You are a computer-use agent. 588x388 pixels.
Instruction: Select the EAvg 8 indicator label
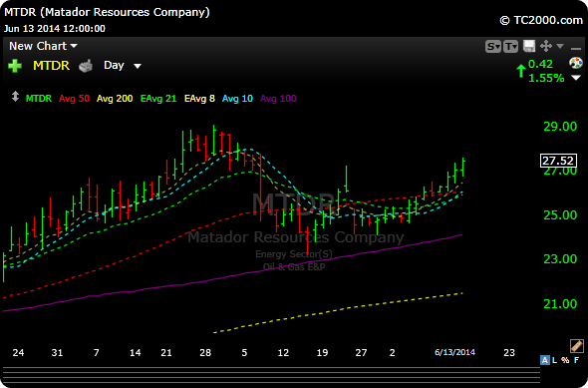click(x=199, y=99)
